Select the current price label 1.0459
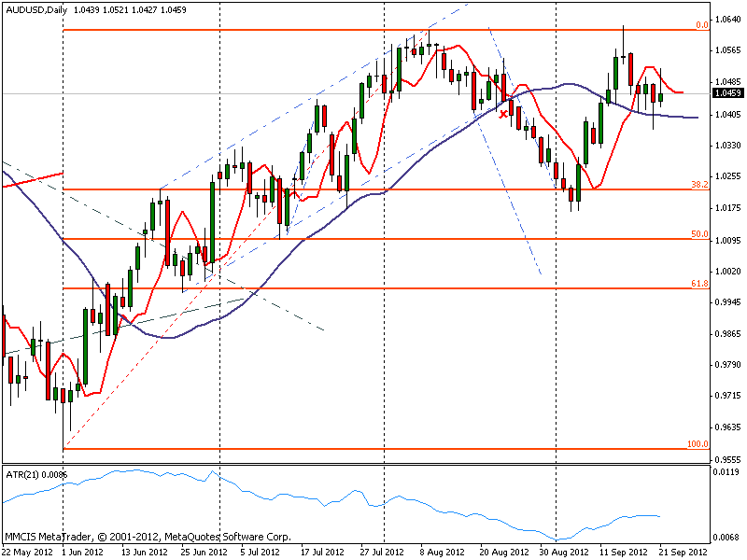 pos(728,93)
